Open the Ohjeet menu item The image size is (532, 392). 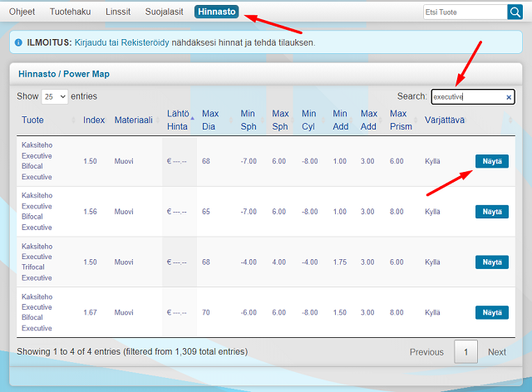point(22,12)
